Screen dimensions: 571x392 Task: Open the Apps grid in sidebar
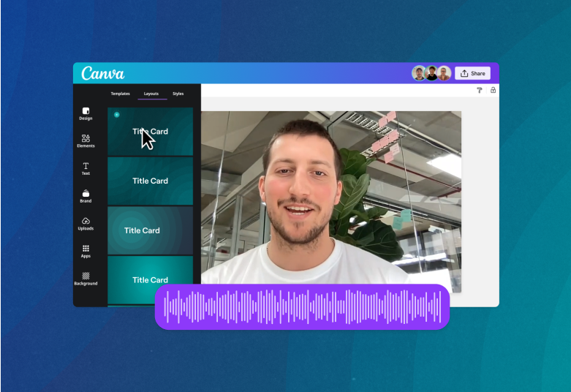(x=86, y=252)
